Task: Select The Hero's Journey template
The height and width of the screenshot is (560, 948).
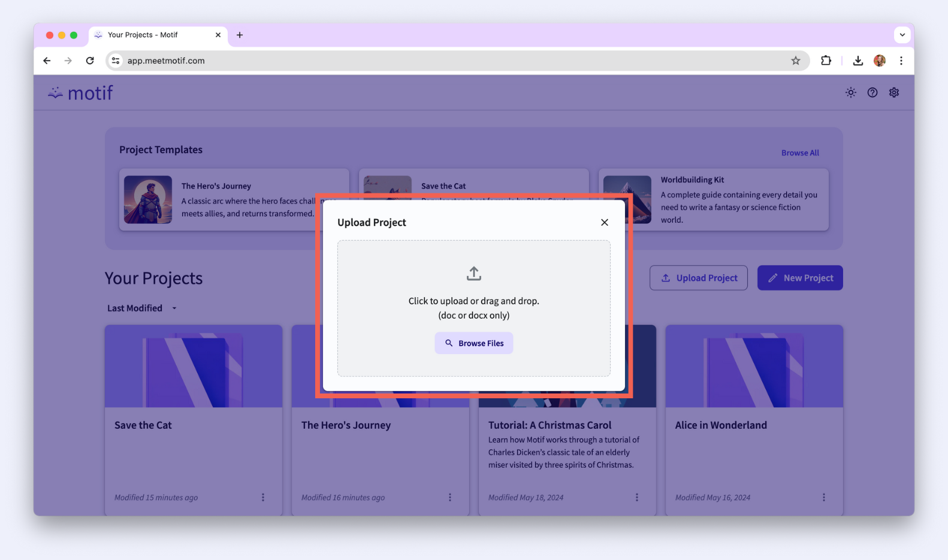Action: [x=234, y=199]
